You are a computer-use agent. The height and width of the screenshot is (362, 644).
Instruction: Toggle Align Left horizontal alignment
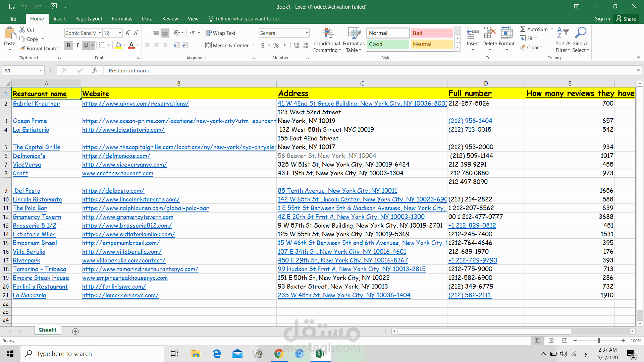(x=148, y=45)
